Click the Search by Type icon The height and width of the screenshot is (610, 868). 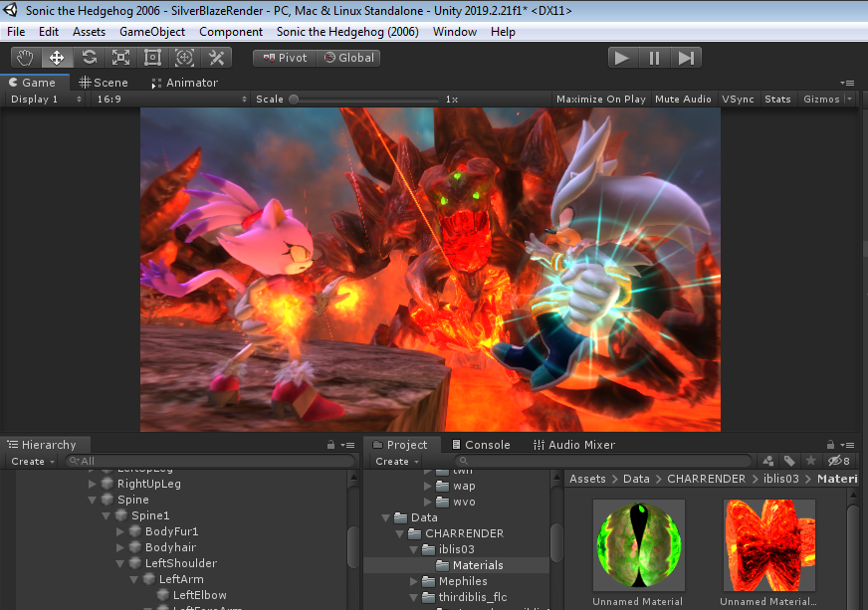[768, 461]
